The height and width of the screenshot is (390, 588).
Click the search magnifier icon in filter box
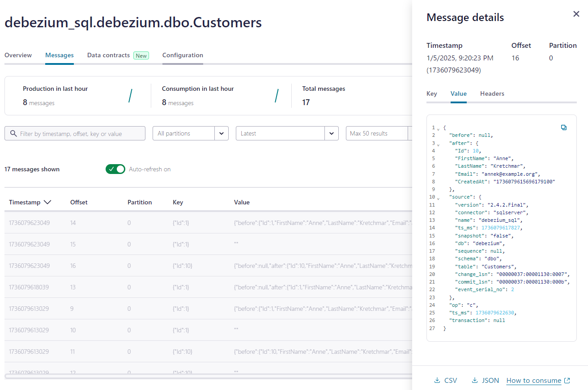13,134
